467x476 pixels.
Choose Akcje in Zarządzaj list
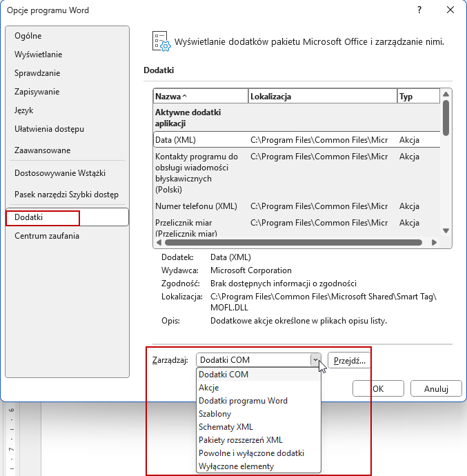click(259, 388)
